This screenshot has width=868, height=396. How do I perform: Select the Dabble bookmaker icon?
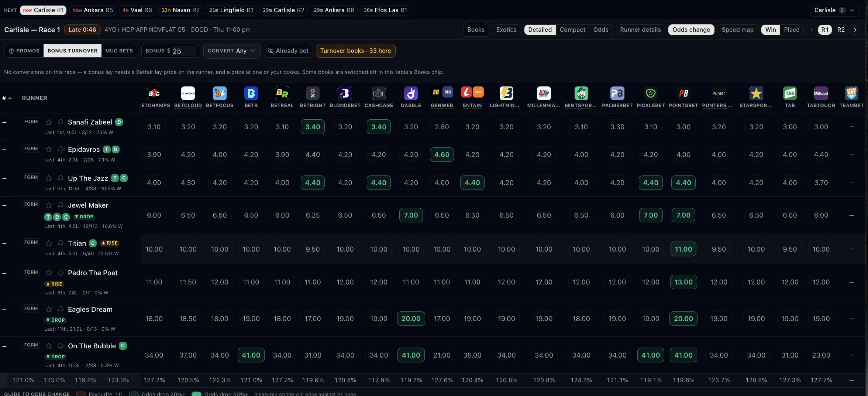pos(411,93)
